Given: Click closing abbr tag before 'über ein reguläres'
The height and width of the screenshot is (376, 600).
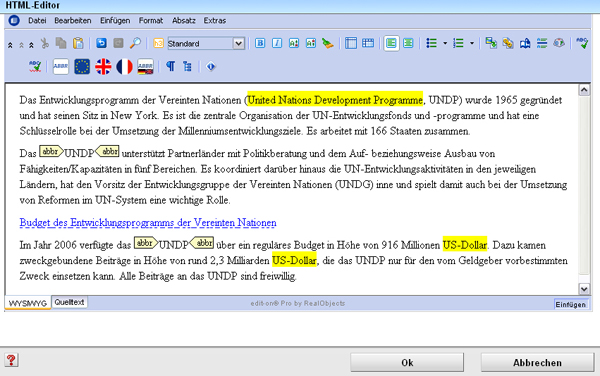Looking at the screenshot, I should pos(202,243).
